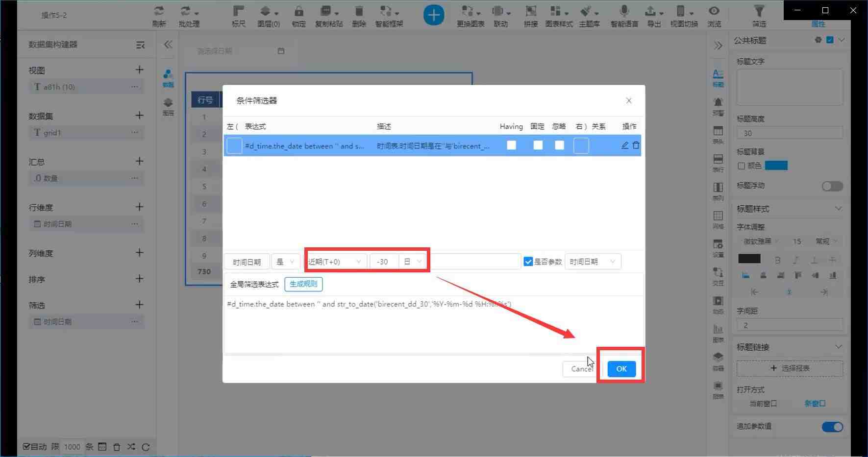Open the 常规 font weight dropdown
The height and width of the screenshot is (457, 868).
click(827, 241)
